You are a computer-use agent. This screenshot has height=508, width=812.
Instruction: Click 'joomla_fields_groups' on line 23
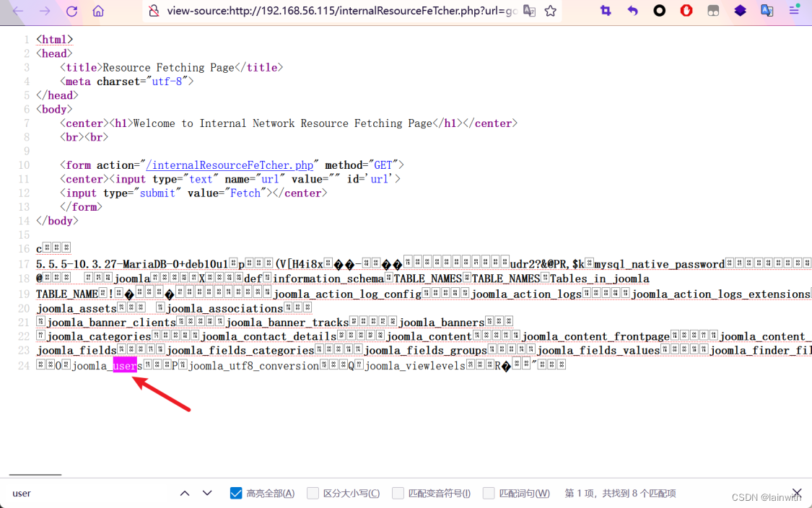tap(426, 351)
